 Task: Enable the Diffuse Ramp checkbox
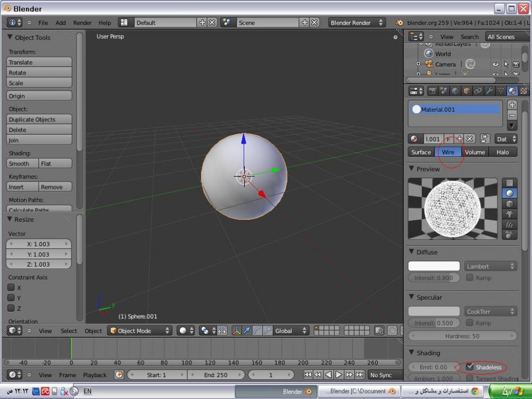pos(470,278)
